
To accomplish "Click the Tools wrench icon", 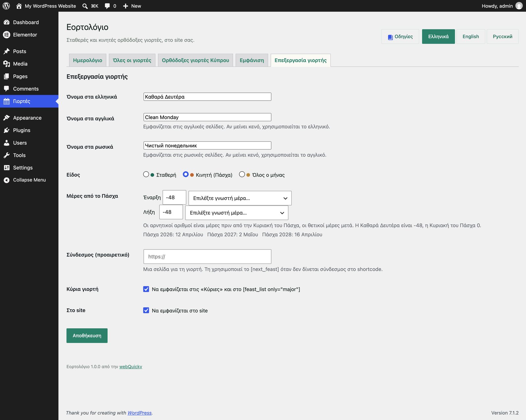I will 7,155.
